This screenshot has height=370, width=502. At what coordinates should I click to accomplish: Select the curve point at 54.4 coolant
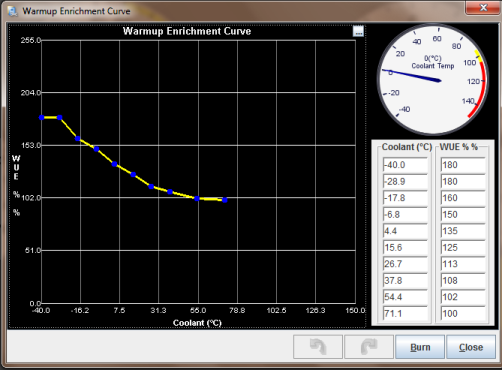coord(197,198)
